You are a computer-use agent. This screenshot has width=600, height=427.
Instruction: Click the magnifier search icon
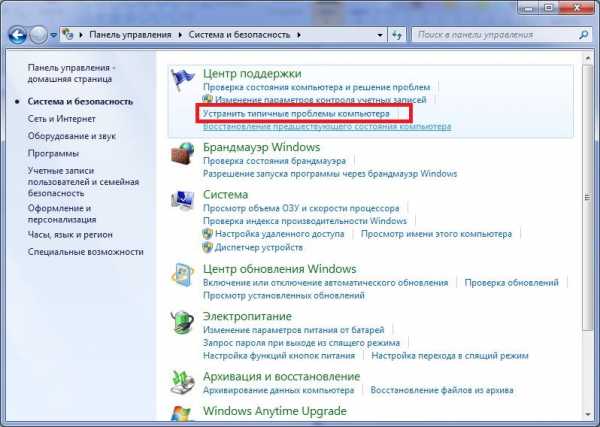pos(583,35)
